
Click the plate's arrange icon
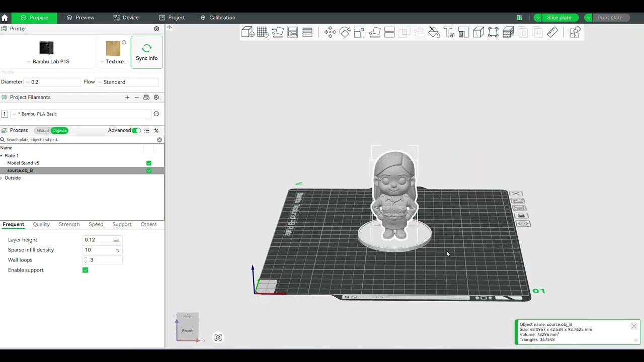point(519,208)
